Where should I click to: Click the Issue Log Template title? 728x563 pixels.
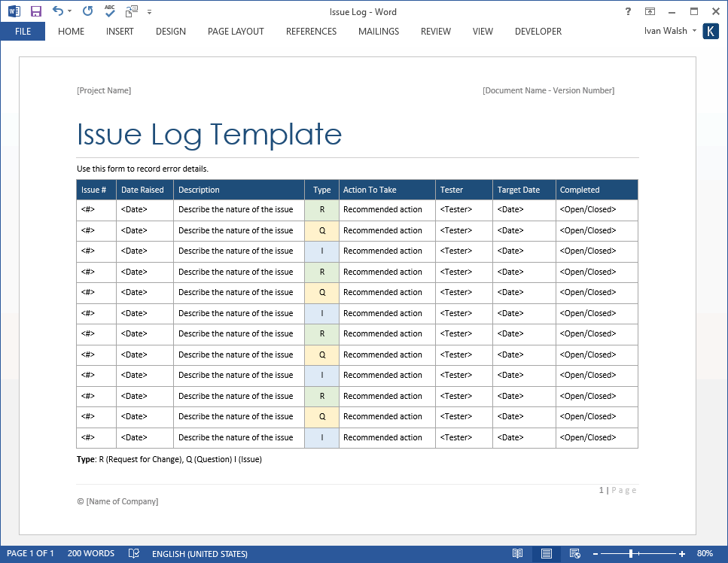click(x=209, y=135)
